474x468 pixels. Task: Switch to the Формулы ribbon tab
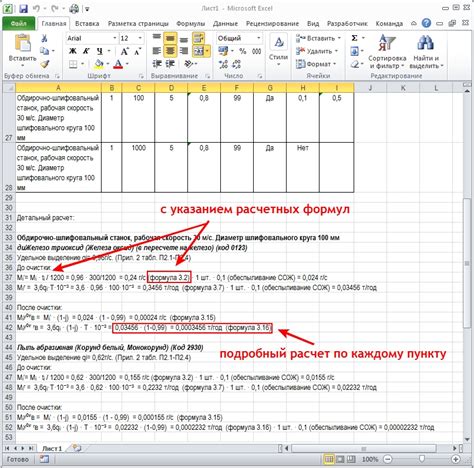[190, 24]
